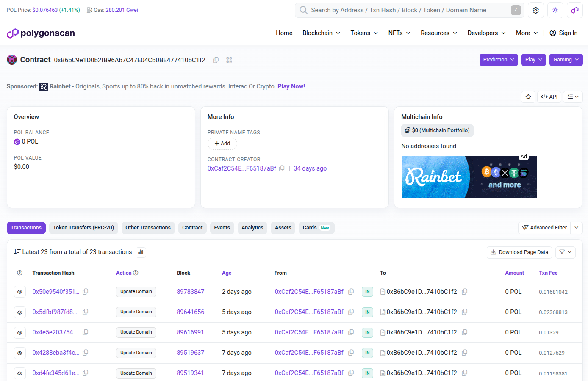The image size is (588, 381).
Task: Open the Gaming dropdown button
Action: point(566,60)
